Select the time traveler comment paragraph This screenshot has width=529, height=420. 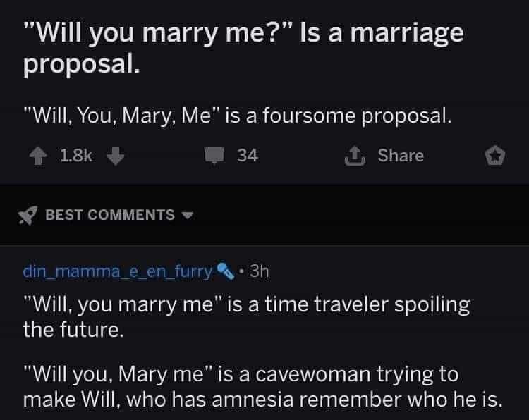pos(246,316)
